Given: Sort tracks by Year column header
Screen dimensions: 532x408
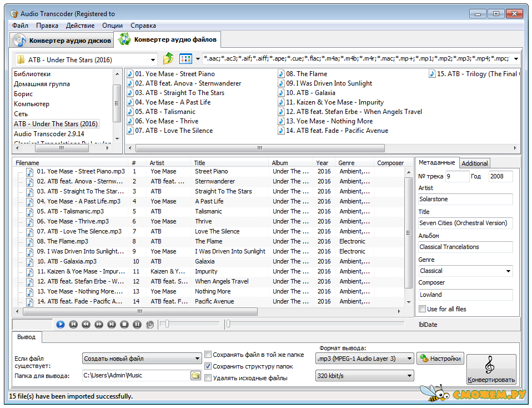Looking at the screenshot, I should click(323, 163).
